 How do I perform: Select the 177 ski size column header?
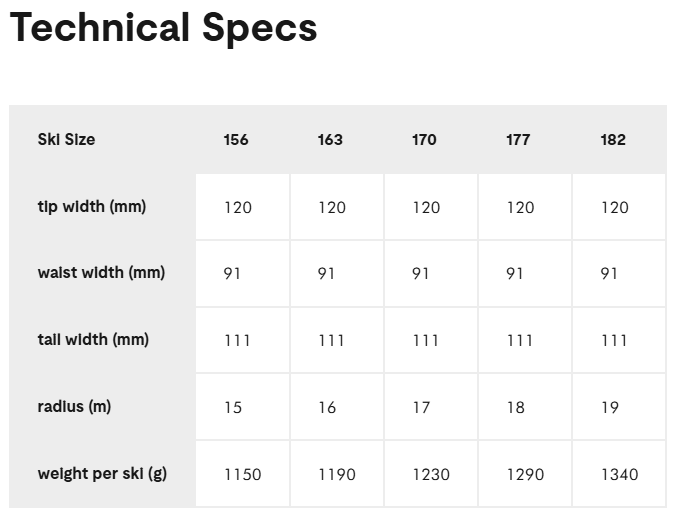click(x=518, y=140)
